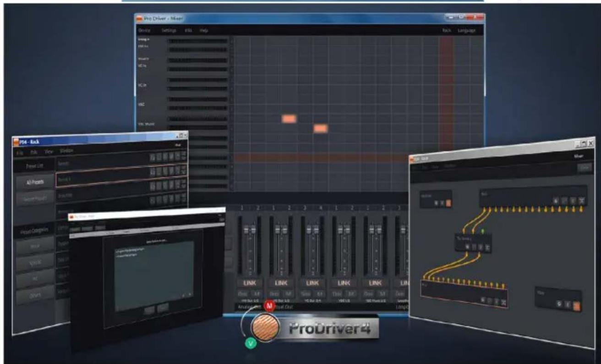
Task: Click the second channel pair's LINK button
Action: [281, 283]
